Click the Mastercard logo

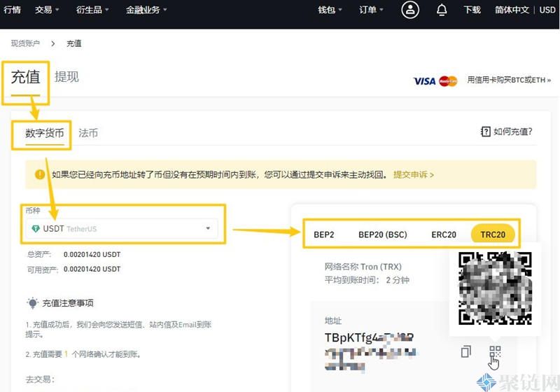(448, 81)
